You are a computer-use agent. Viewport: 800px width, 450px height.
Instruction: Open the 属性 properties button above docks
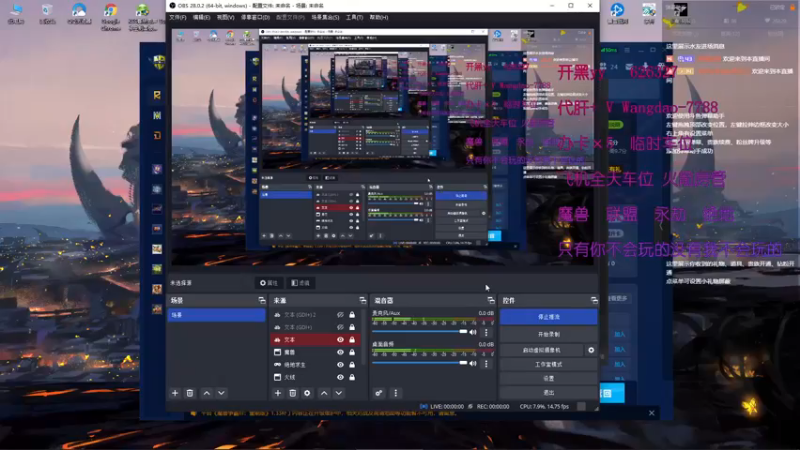[x=269, y=283]
